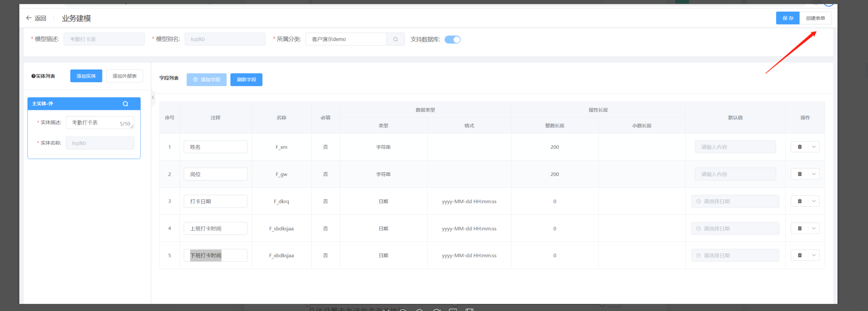This screenshot has height=311, width=868.
Task: Click the 创建表单 button
Action: (815, 18)
